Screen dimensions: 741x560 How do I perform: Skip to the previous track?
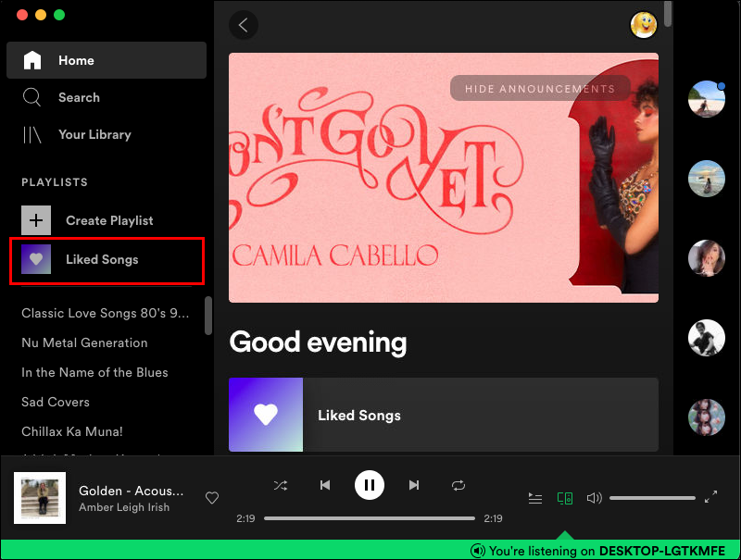(325, 485)
